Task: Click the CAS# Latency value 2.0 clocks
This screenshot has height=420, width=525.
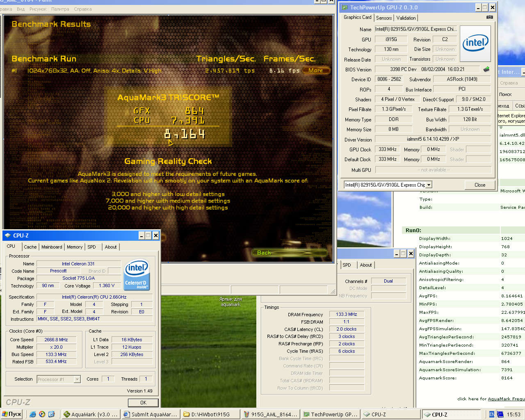Action: 347,329
